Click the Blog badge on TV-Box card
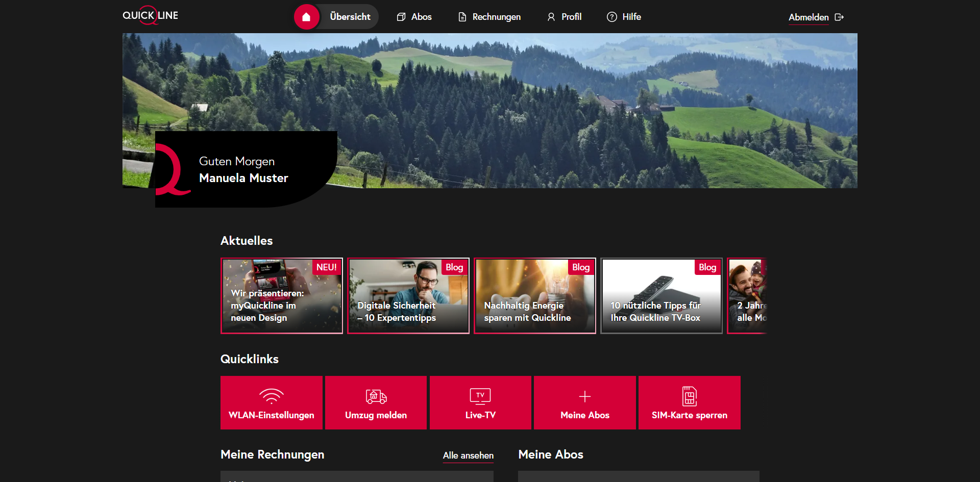 pyautogui.click(x=707, y=267)
